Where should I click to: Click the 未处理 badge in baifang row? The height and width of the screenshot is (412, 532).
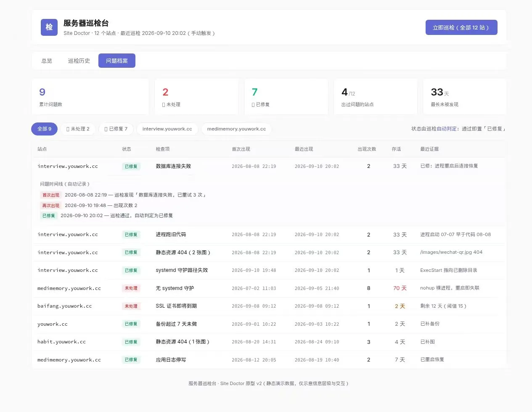coord(131,306)
